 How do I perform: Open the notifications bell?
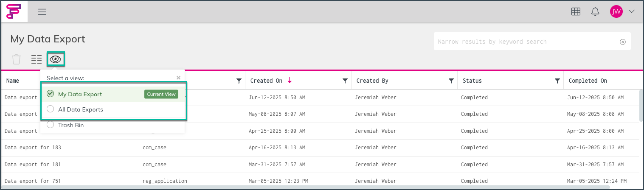pos(595,12)
